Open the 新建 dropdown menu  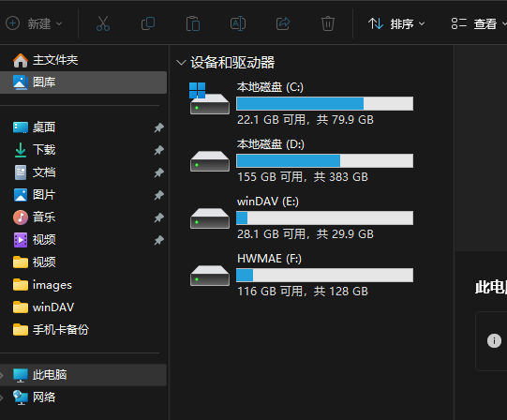pyautogui.click(x=35, y=23)
